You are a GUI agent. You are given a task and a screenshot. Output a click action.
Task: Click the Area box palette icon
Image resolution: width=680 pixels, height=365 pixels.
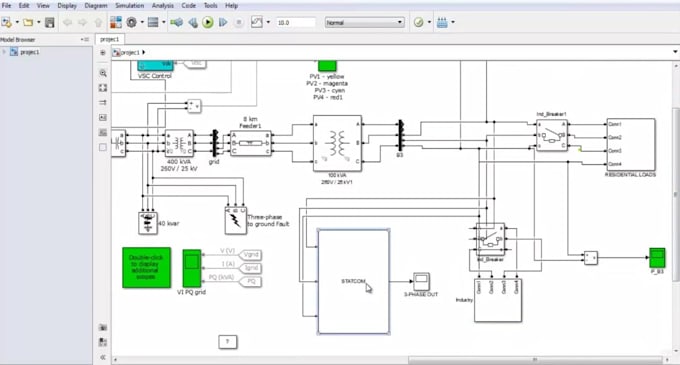click(103, 147)
